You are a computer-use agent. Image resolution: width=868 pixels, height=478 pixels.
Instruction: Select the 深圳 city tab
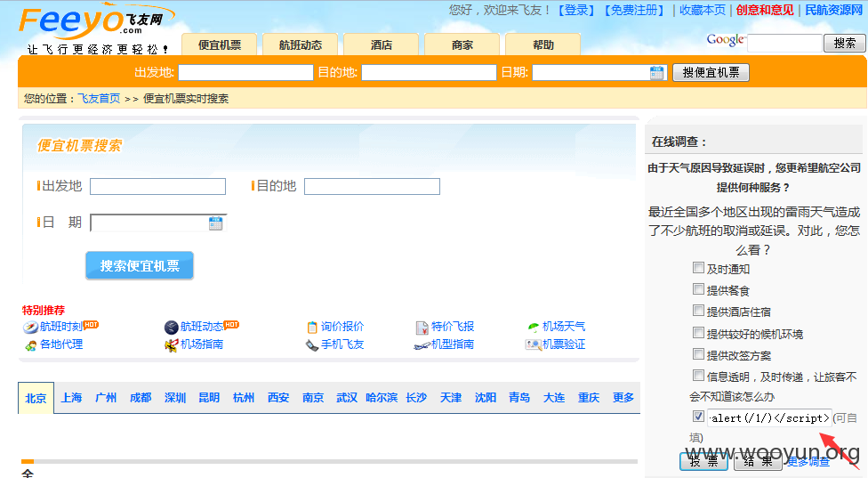[175, 398]
